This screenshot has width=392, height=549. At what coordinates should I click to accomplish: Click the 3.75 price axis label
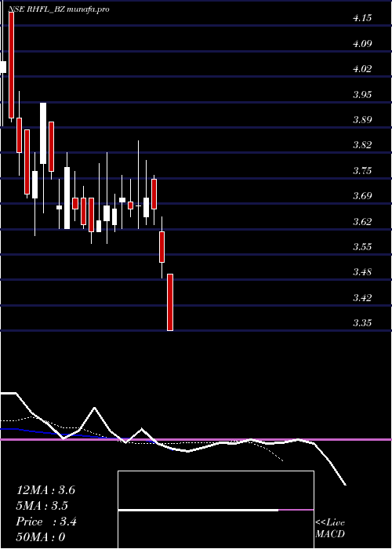coord(362,170)
